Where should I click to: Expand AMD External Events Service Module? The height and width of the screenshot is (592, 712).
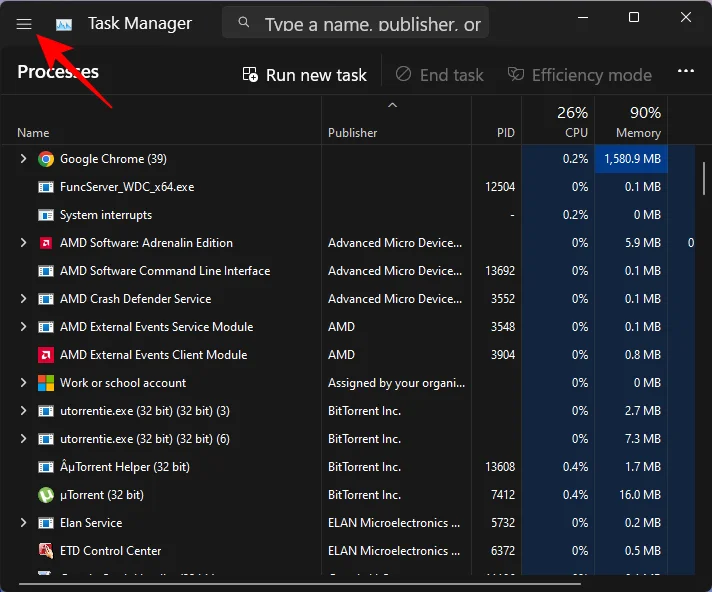click(23, 327)
